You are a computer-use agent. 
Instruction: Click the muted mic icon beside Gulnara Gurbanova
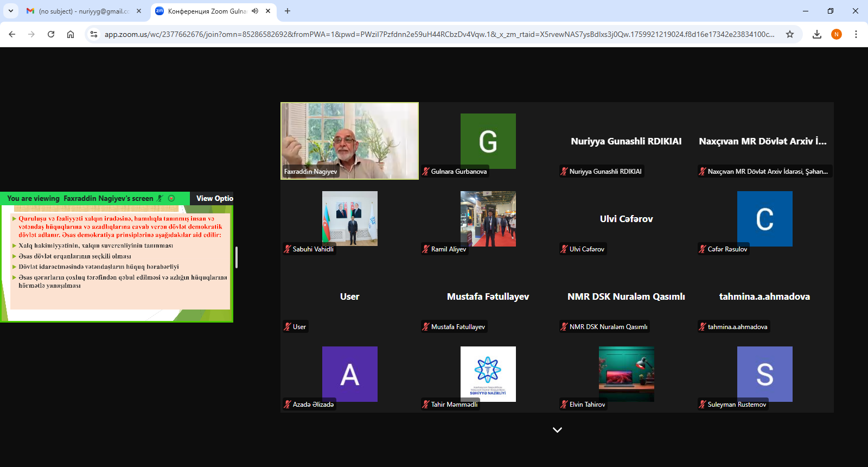click(426, 172)
